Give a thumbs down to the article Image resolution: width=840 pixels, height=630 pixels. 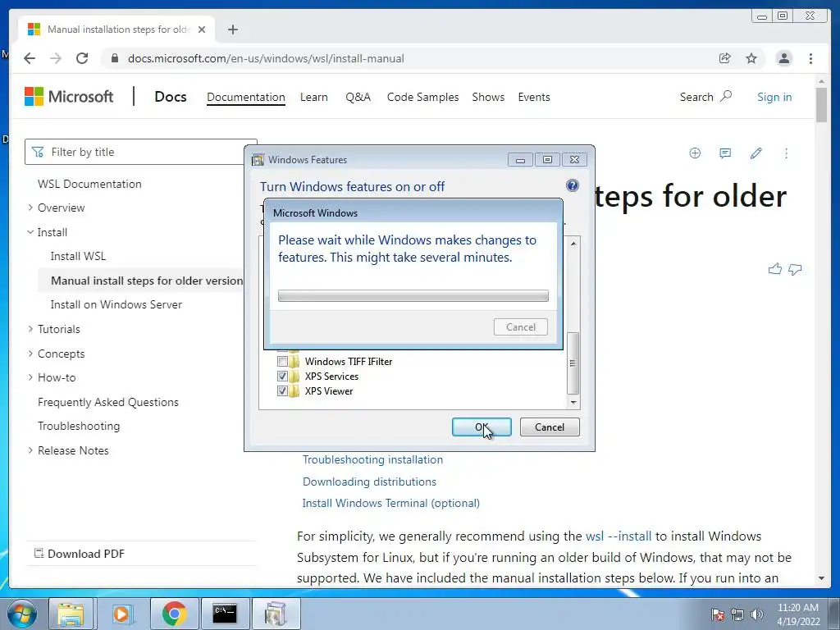[x=795, y=269]
